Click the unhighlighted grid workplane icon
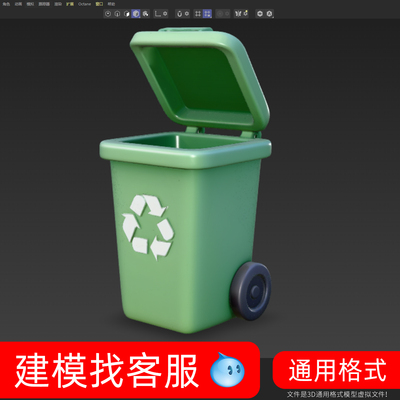Viewport: 400px width, 400px height. pyautogui.click(x=198, y=14)
